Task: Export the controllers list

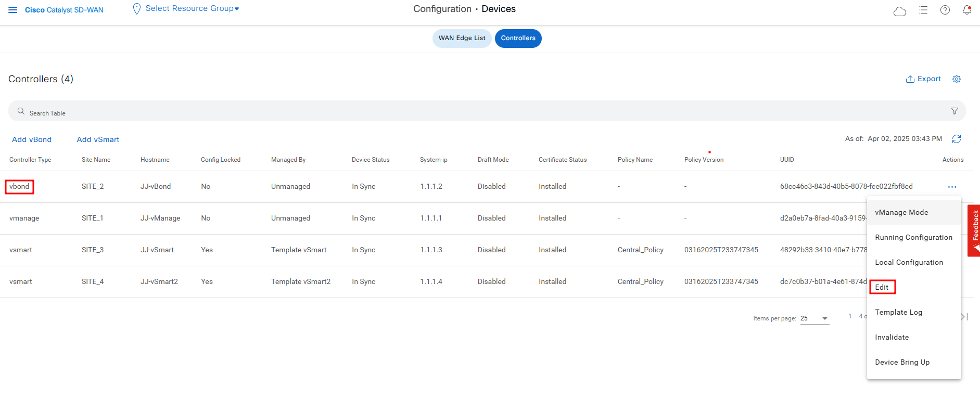Action: click(x=923, y=79)
